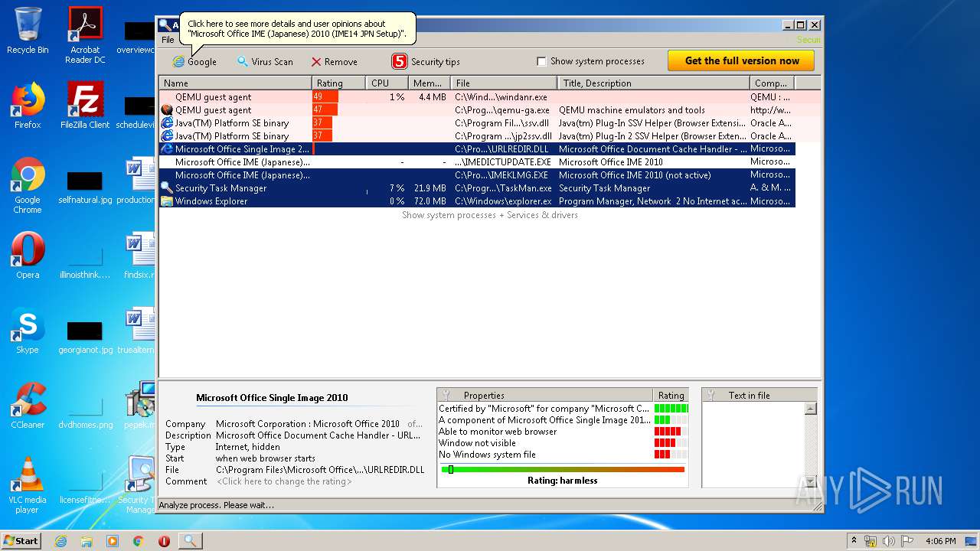Open Opera desktop shortcut
The width and height of the screenshot is (980, 551).
point(28,255)
